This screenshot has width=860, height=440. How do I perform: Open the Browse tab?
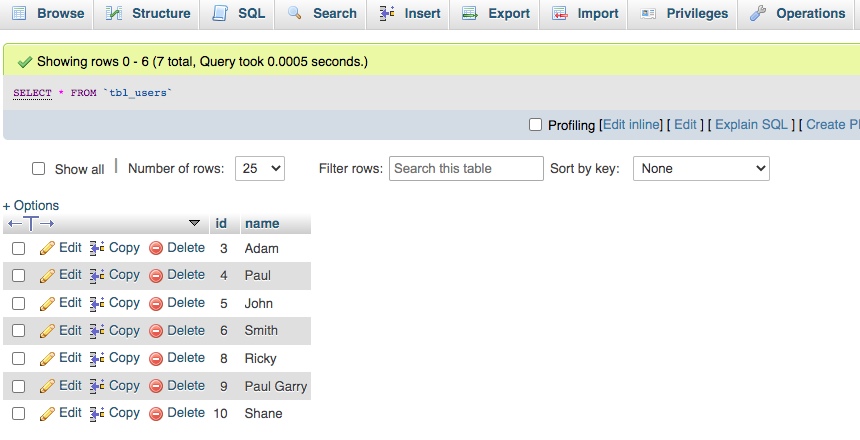(48, 13)
